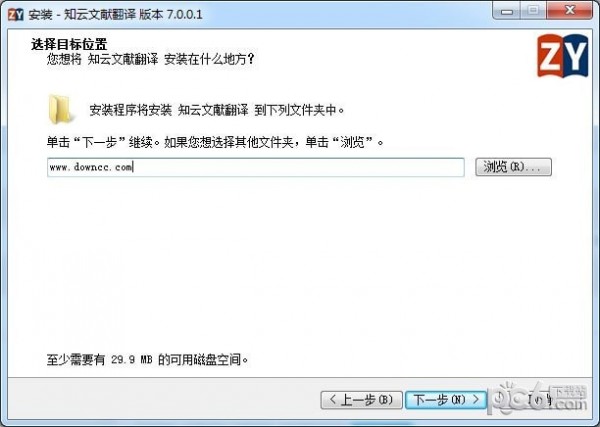This screenshot has height=427, width=600.
Task: Click the install path field showing www.downcc.com
Action: click(x=256, y=167)
